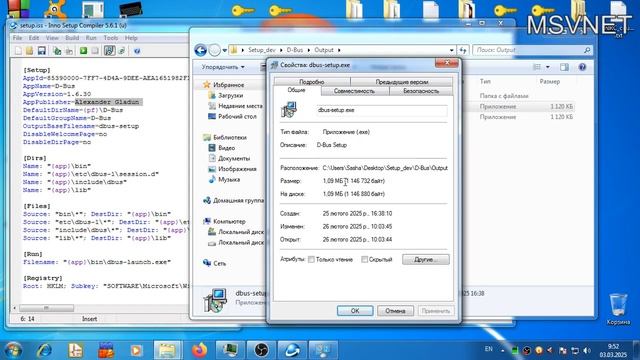This screenshot has width=640, height=360.
Task: Switch to Совместимость tab
Action: [354, 91]
